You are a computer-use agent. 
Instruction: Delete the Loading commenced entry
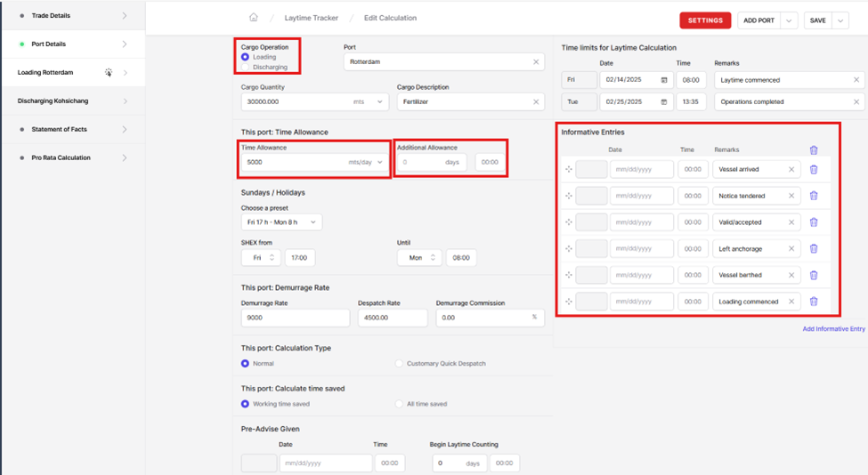(814, 302)
